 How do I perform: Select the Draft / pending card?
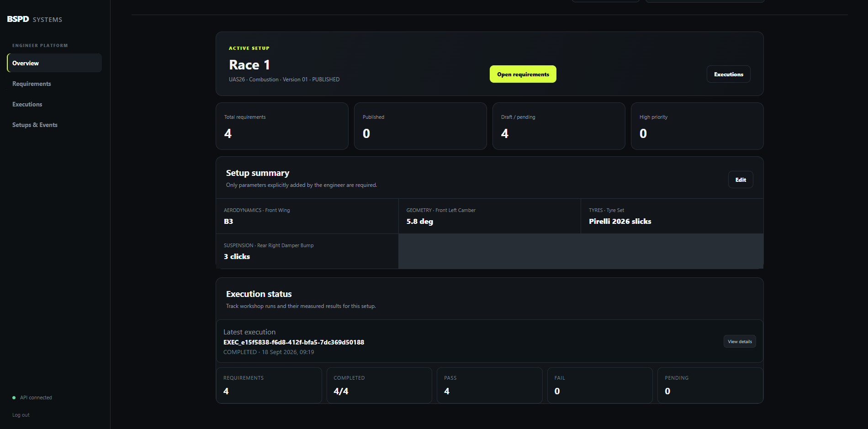559,126
